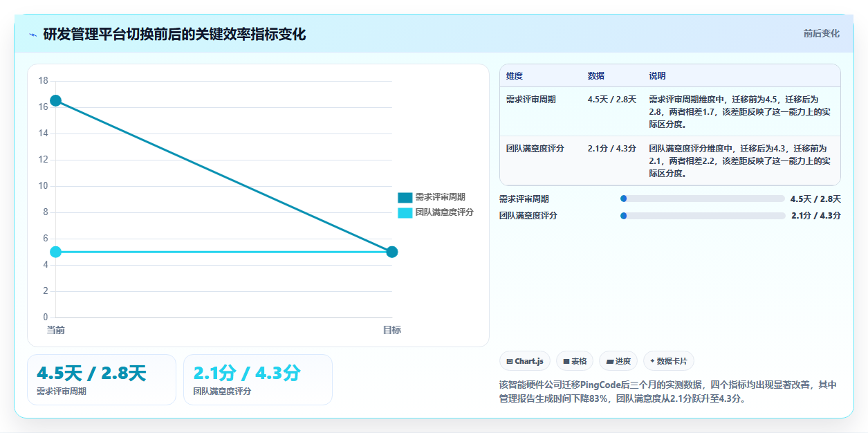The height and width of the screenshot is (433, 868).
Task: Click the 需求评审周期 legend label
Action: point(440,197)
